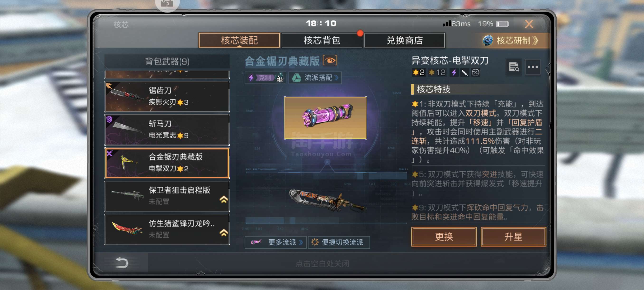The width and height of the screenshot is (644, 290).
Task: Expand the 流派搭配 chevron
Action: click(x=336, y=77)
